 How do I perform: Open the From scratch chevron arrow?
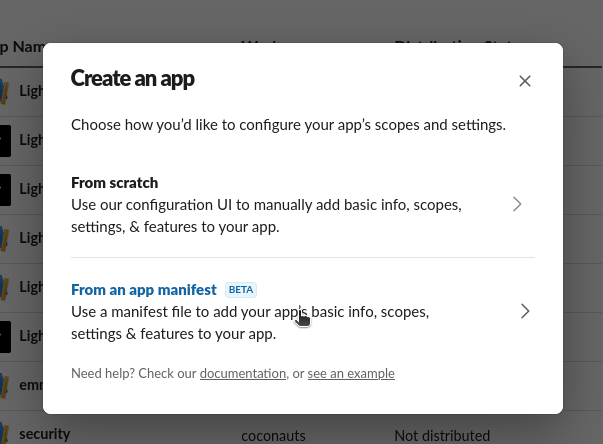point(517,204)
